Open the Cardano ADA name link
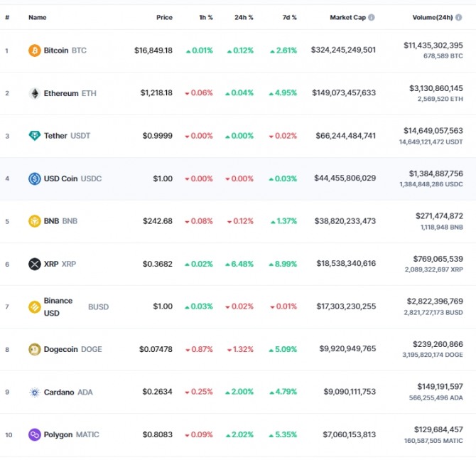The width and height of the screenshot is (476, 460). pyautogui.click(x=67, y=392)
